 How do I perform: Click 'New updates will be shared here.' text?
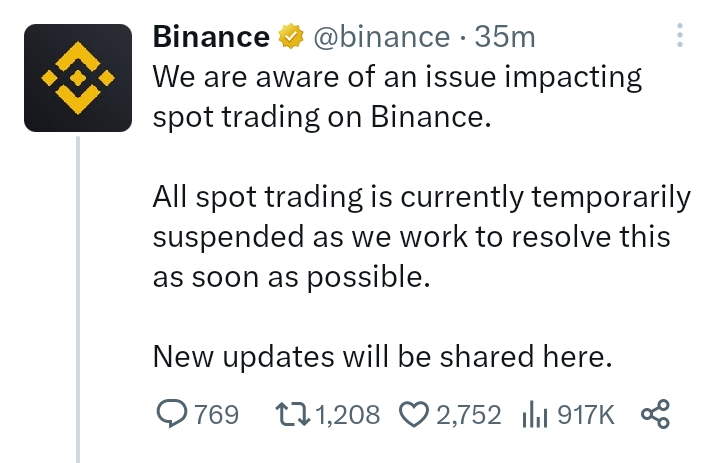382,357
